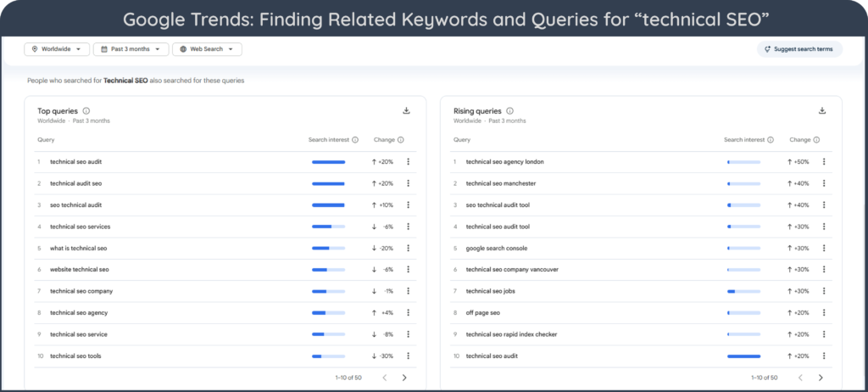Click the query 'technical audit seo'

[75, 183]
